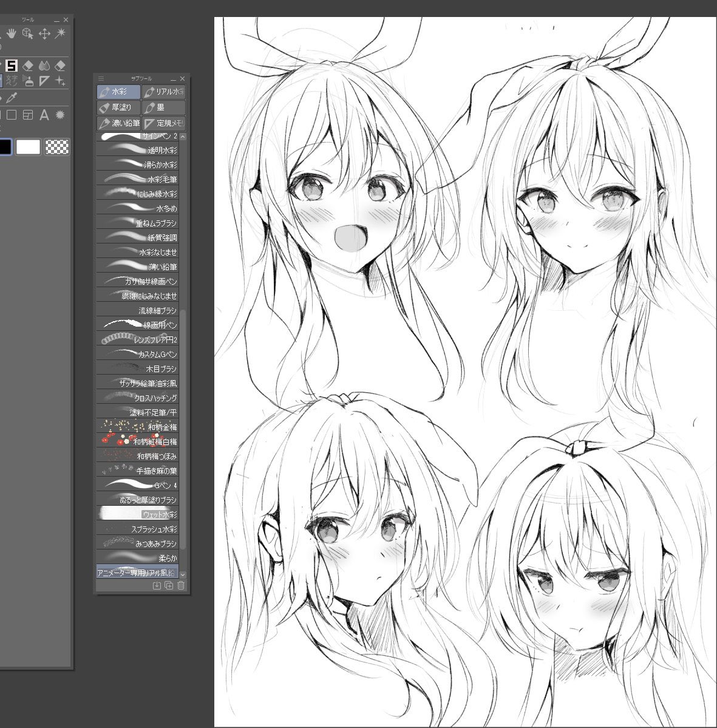717x728 pixels.
Task: Select the Move layer tool
Action: tap(44, 33)
